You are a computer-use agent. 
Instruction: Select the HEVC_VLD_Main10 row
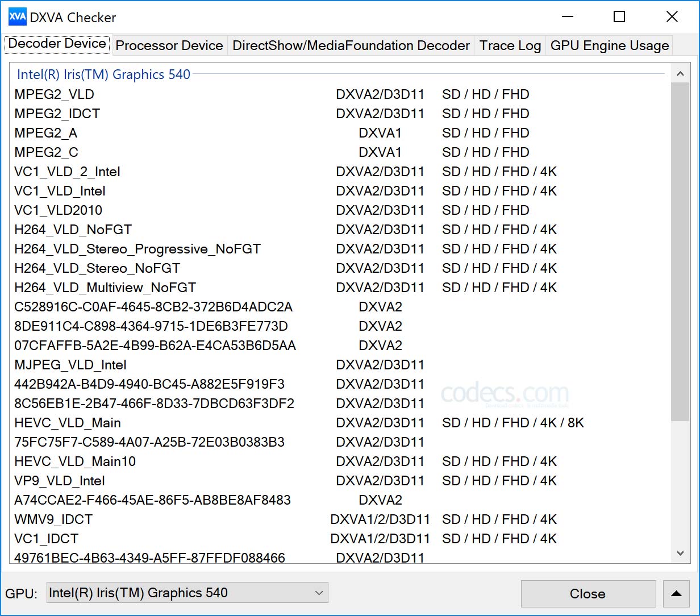tap(340, 461)
